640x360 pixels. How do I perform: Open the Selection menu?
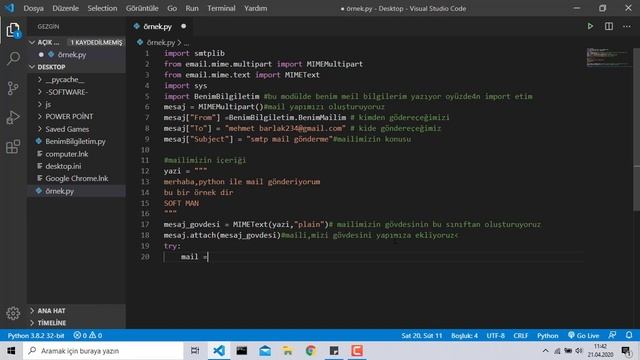(x=102, y=8)
